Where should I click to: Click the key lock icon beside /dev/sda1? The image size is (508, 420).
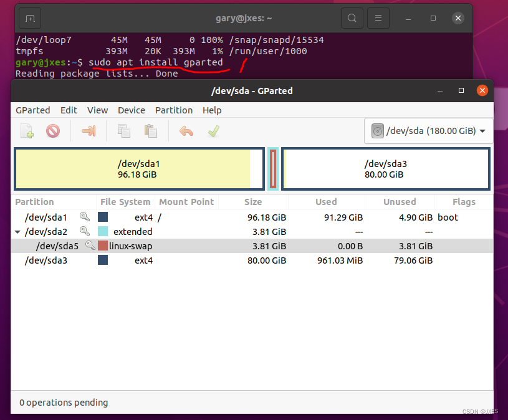[85, 217]
